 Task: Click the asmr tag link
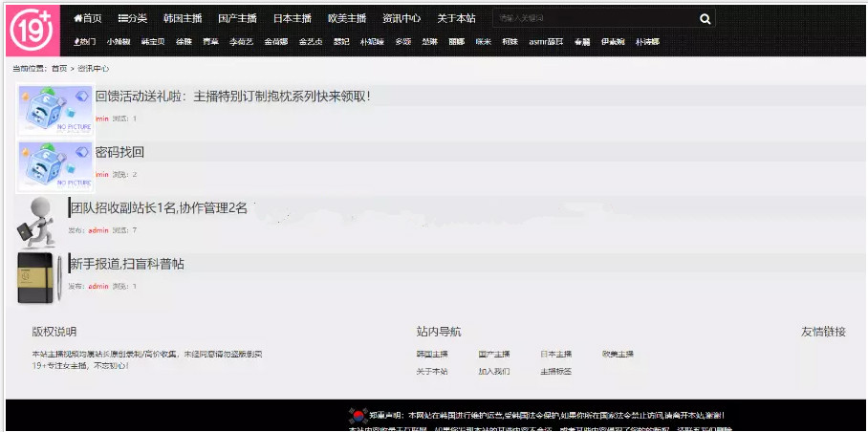(x=548, y=42)
